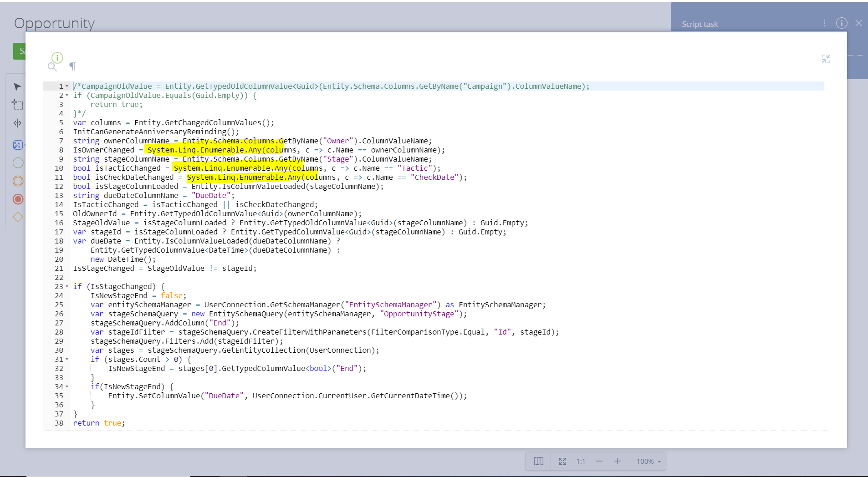Select the lasso selection tool on the sidebar
The image size is (868, 477).
point(17,105)
